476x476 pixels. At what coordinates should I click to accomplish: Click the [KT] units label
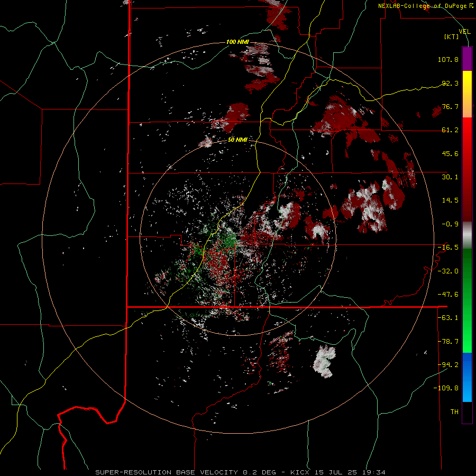point(452,36)
